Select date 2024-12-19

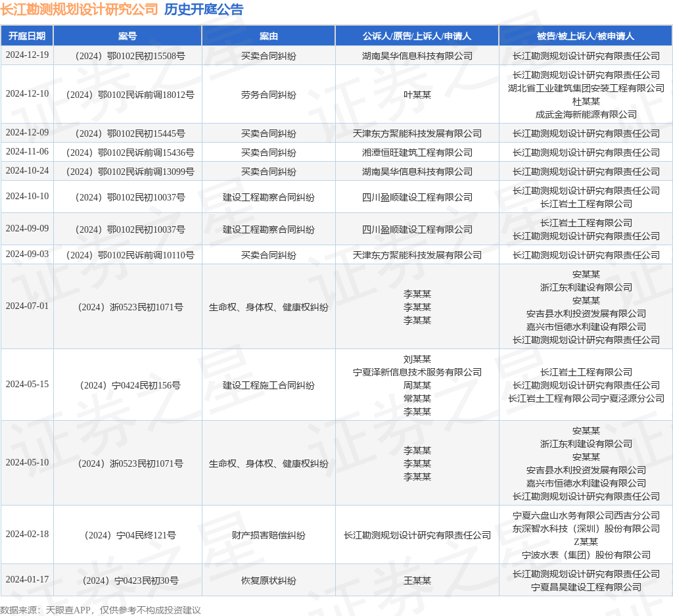coord(27,55)
